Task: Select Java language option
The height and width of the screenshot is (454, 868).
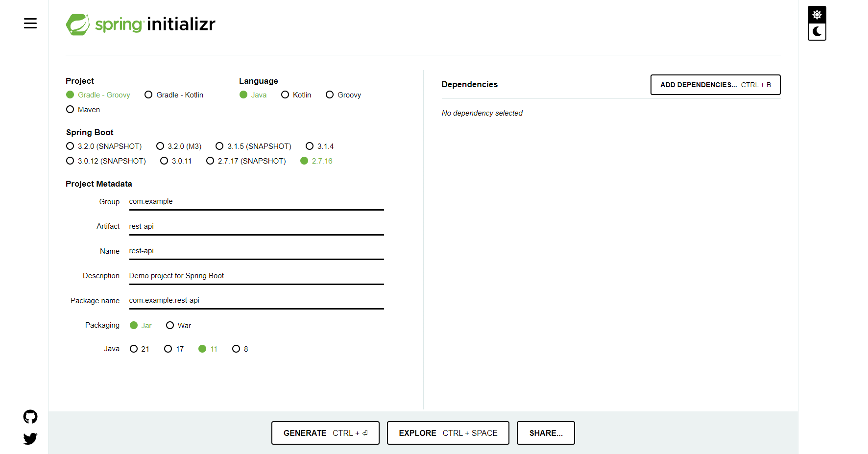Action: pyautogui.click(x=253, y=95)
